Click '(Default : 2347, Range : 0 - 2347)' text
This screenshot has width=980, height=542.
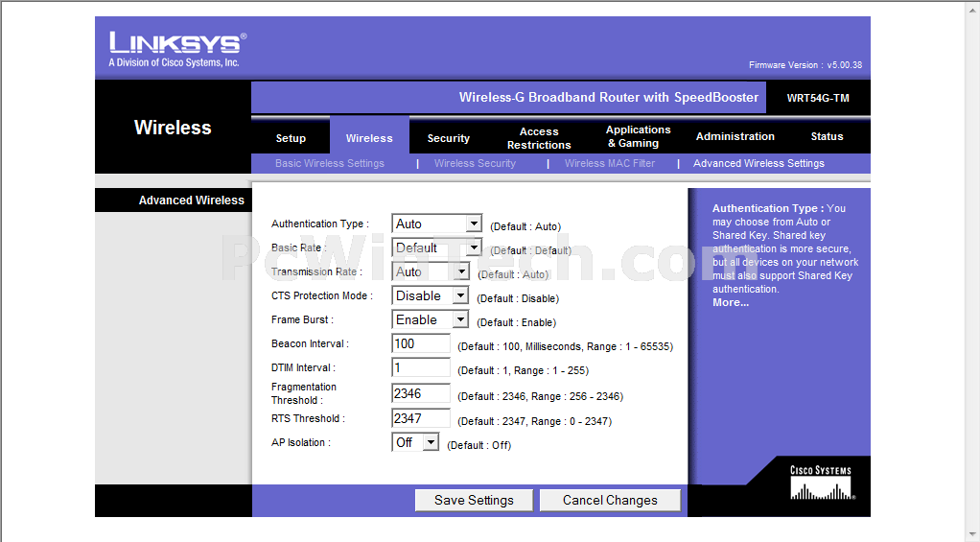(x=534, y=421)
